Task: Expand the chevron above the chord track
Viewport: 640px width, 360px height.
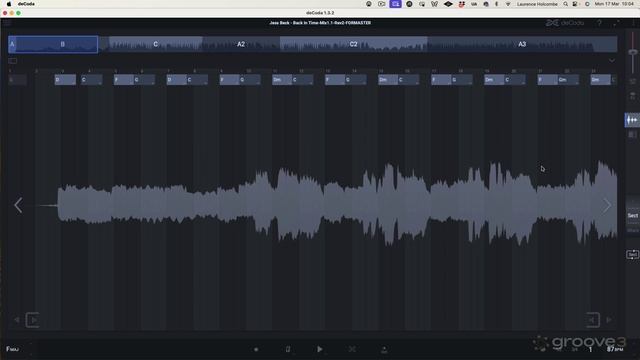Action: click(x=611, y=60)
